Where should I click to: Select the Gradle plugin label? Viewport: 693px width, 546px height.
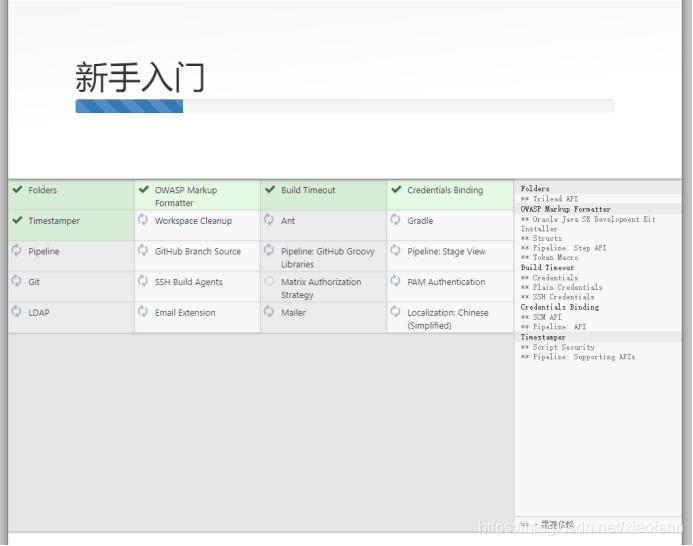point(420,221)
